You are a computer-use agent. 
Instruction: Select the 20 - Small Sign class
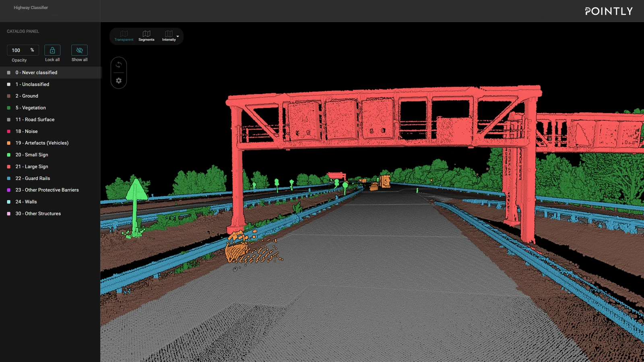pos(51,155)
